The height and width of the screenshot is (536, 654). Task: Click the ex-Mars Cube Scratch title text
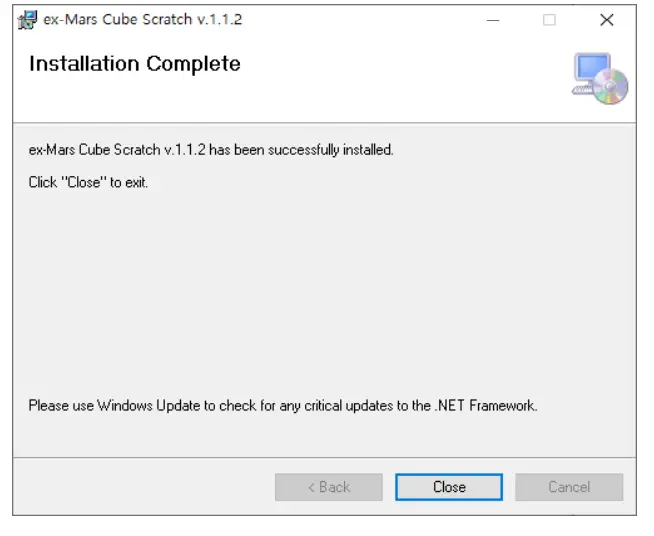tap(142, 20)
